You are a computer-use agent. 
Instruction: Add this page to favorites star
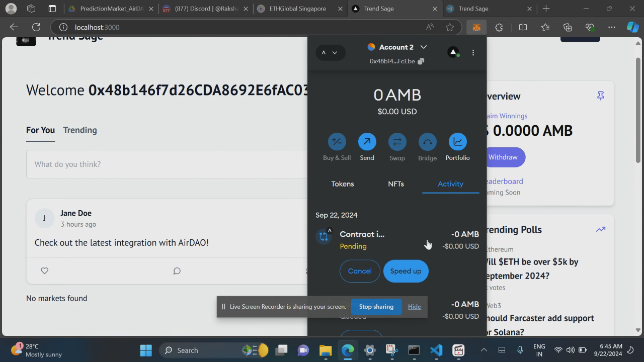450,27
